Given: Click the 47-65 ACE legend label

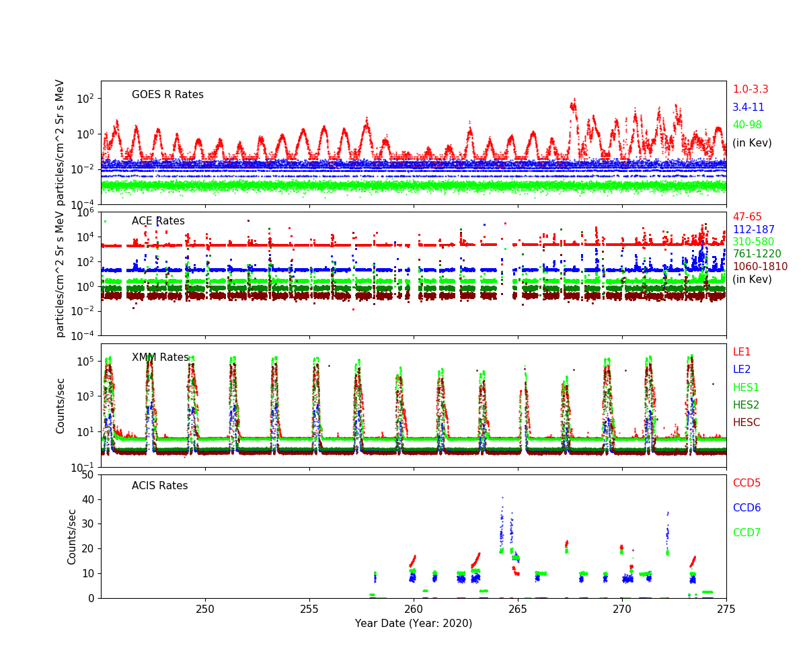Looking at the screenshot, I should pos(747,217).
